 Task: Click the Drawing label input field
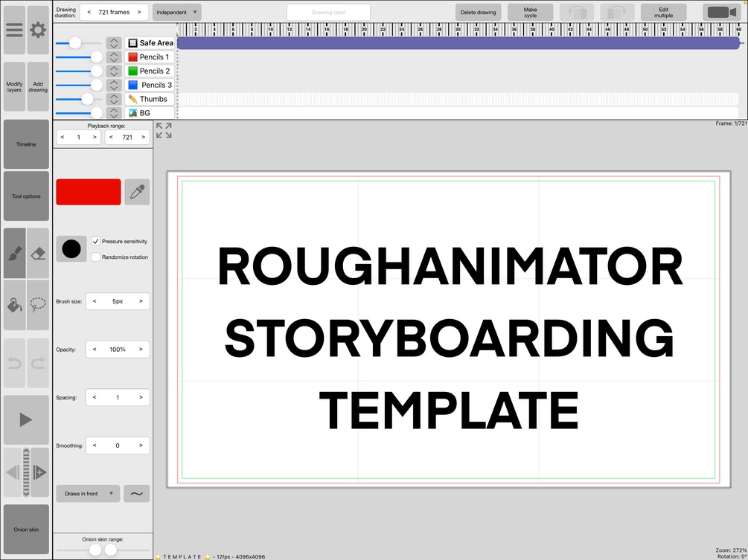328,13
